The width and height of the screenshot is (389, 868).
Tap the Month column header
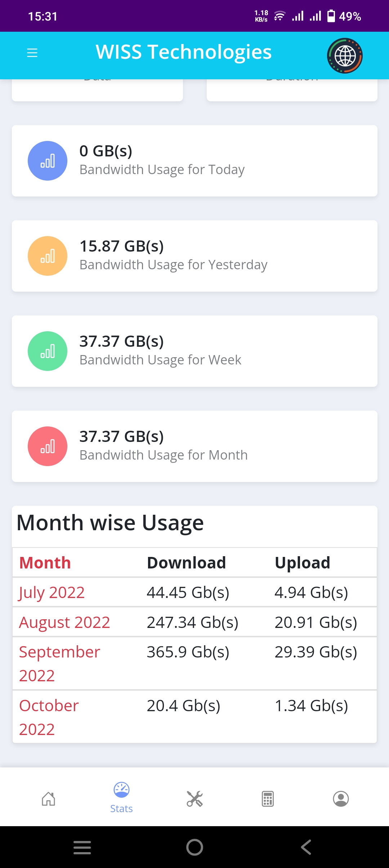click(45, 563)
